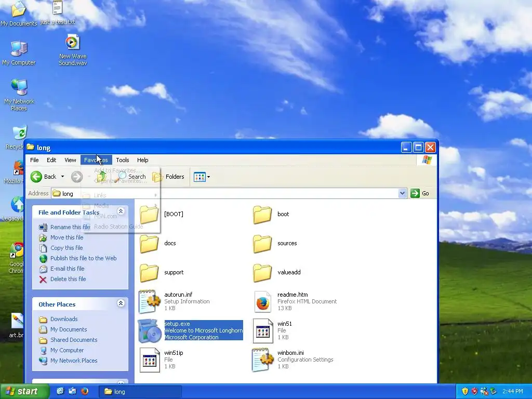Click Delete this file link
This screenshot has width=532, height=399.
[x=68, y=279]
